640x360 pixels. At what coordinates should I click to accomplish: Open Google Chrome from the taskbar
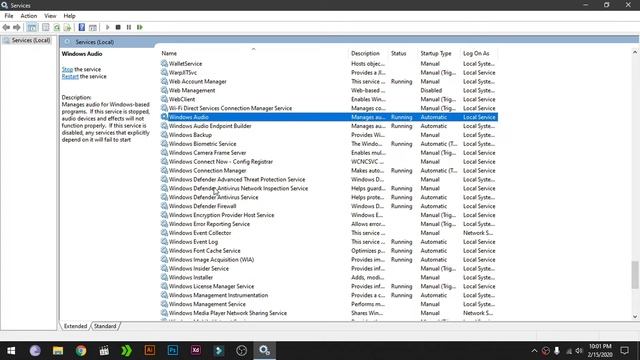[81, 351]
